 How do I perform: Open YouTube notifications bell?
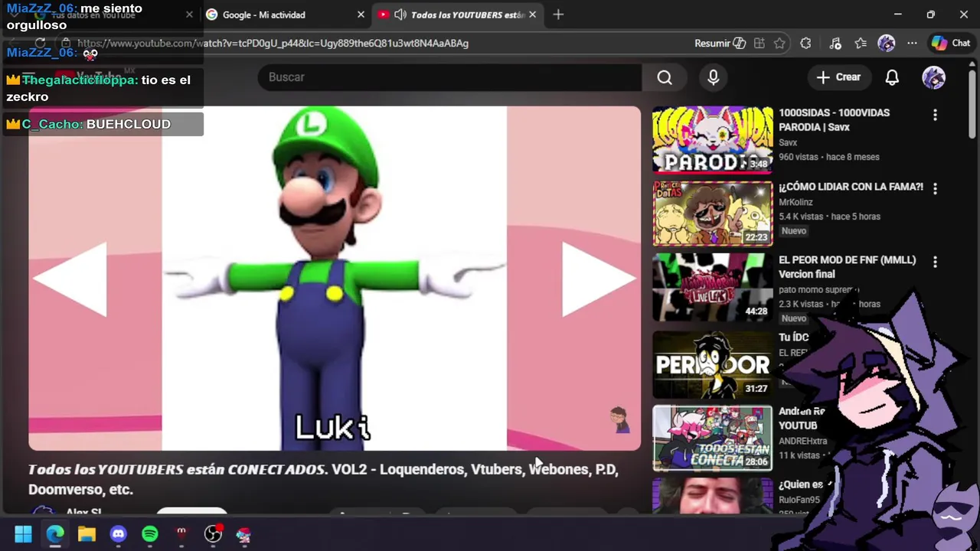892,77
